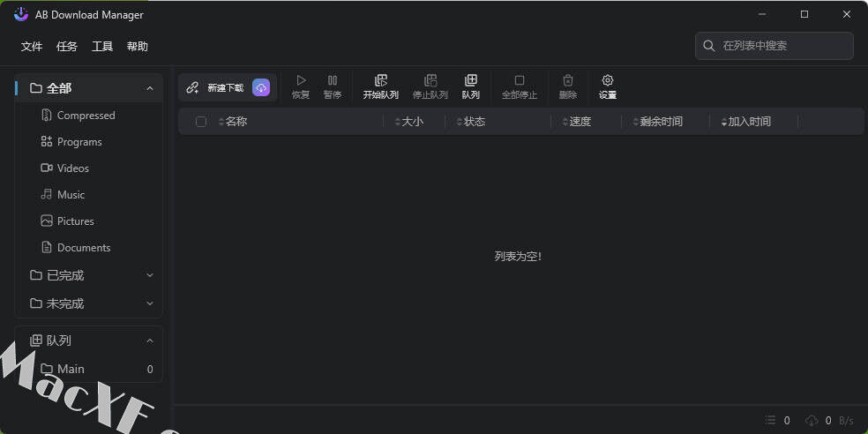Collapse the 队列 section chevron
Screen dimensions: 868x434
[149, 340]
